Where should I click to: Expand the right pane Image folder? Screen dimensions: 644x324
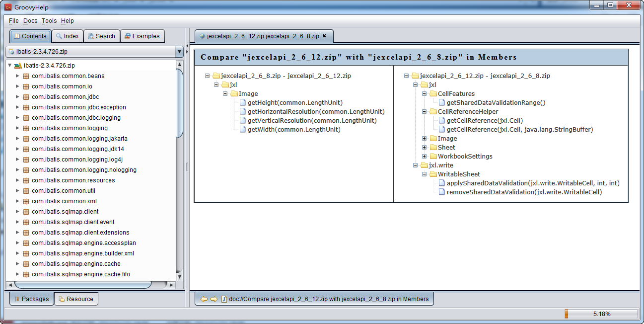point(424,139)
